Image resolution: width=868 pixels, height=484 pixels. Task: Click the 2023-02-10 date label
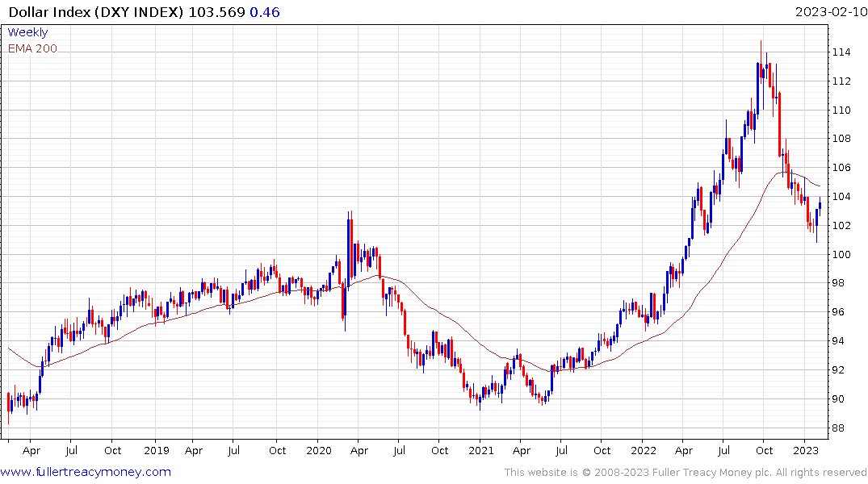tap(831, 11)
